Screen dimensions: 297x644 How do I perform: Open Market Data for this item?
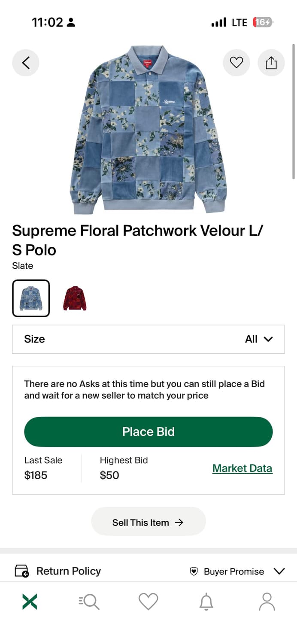pos(242,468)
